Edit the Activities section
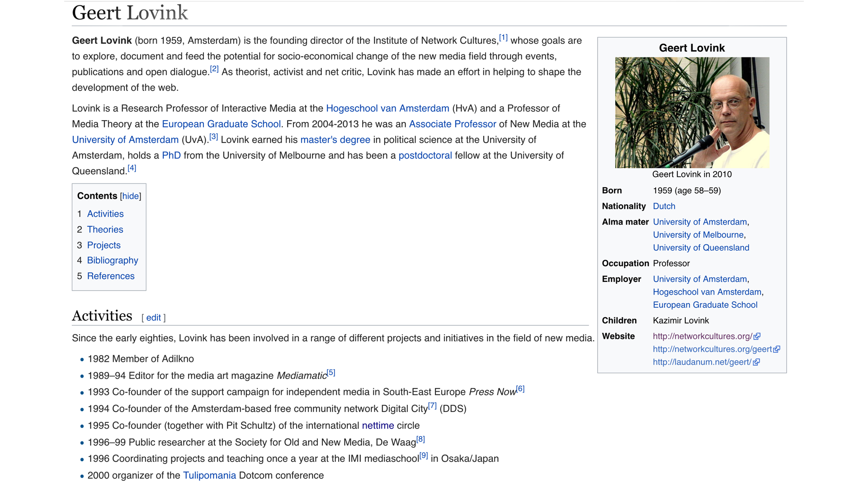 pos(153,318)
